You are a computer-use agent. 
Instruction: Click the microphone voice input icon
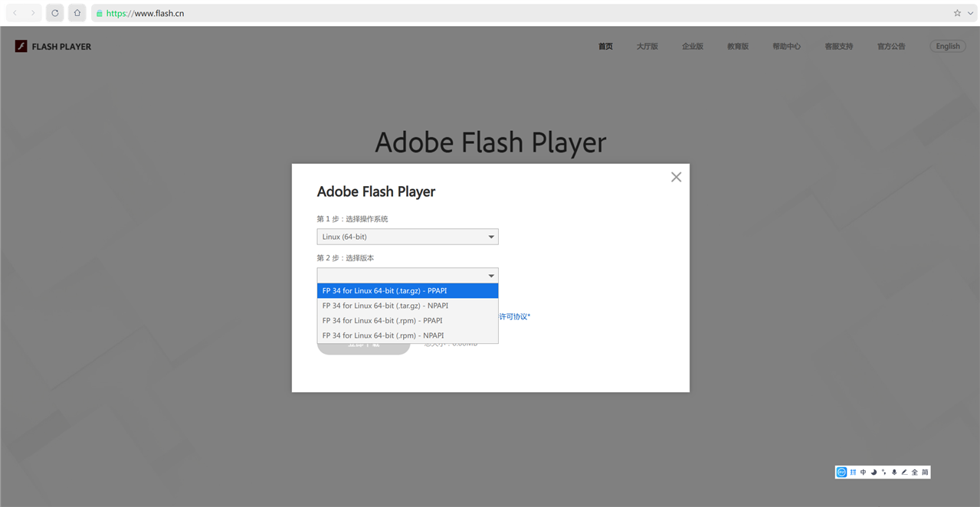pos(894,473)
